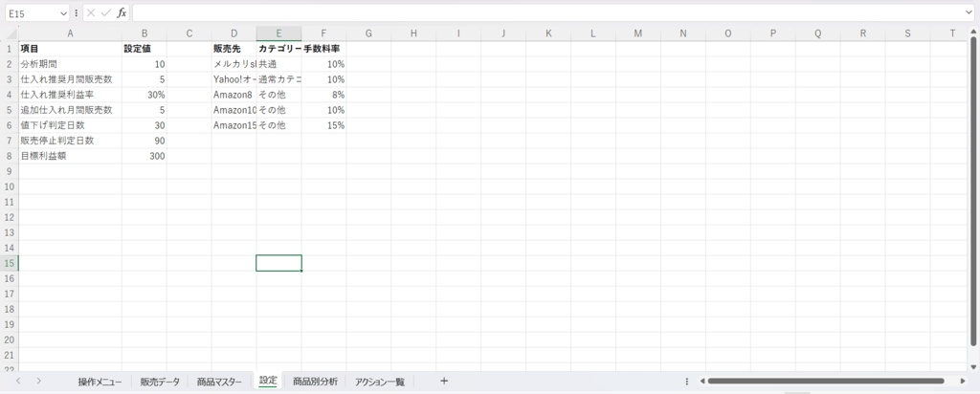Click the 15% fee rate cell
The height and width of the screenshot is (394, 980).
tap(323, 125)
